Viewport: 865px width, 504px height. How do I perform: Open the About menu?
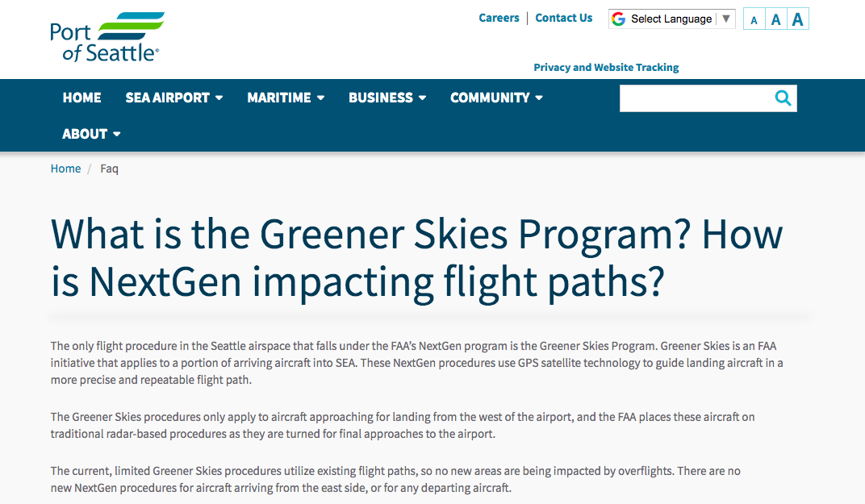click(x=91, y=134)
